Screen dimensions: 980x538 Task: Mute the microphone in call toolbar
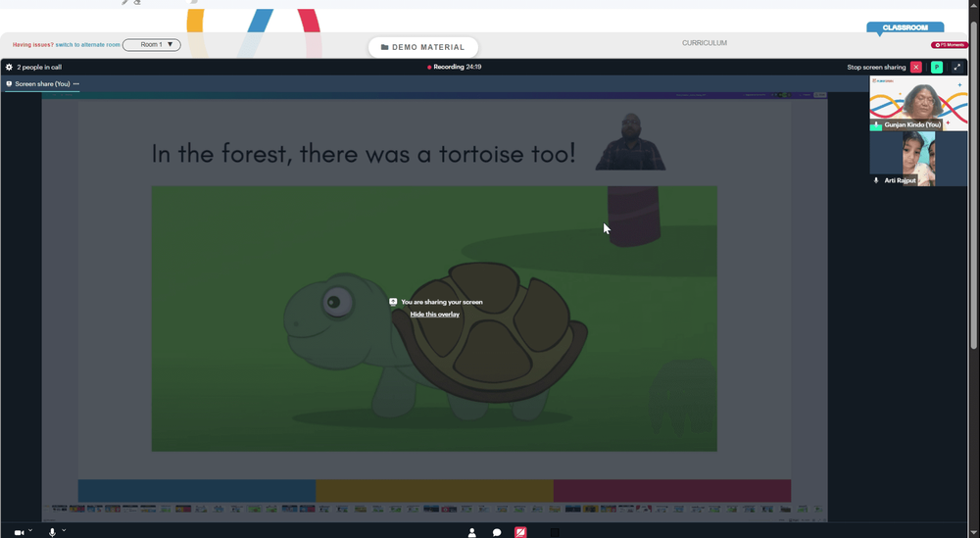53,532
